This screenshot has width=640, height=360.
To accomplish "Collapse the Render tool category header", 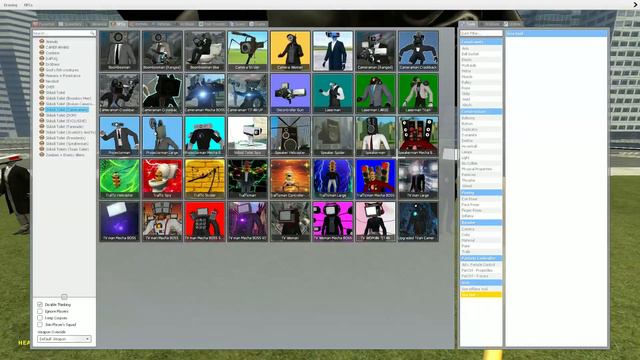I will click(481, 222).
